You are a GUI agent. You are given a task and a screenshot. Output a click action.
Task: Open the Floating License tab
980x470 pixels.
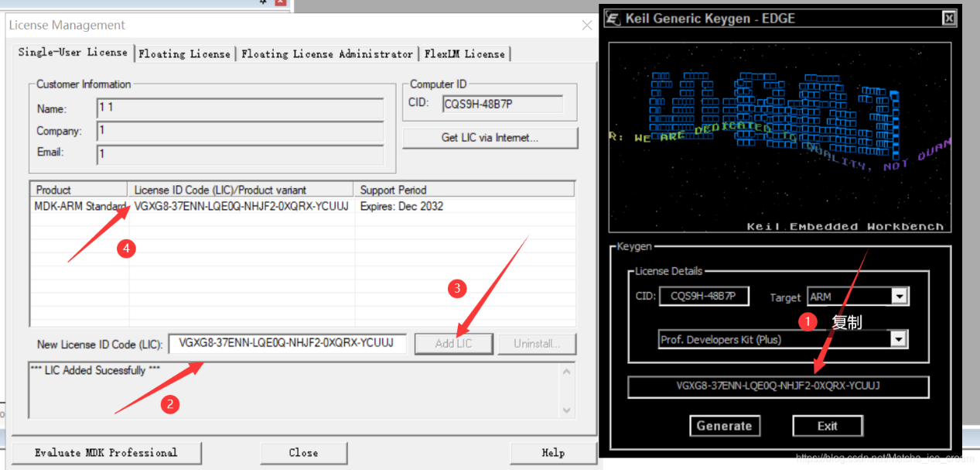point(184,54)
